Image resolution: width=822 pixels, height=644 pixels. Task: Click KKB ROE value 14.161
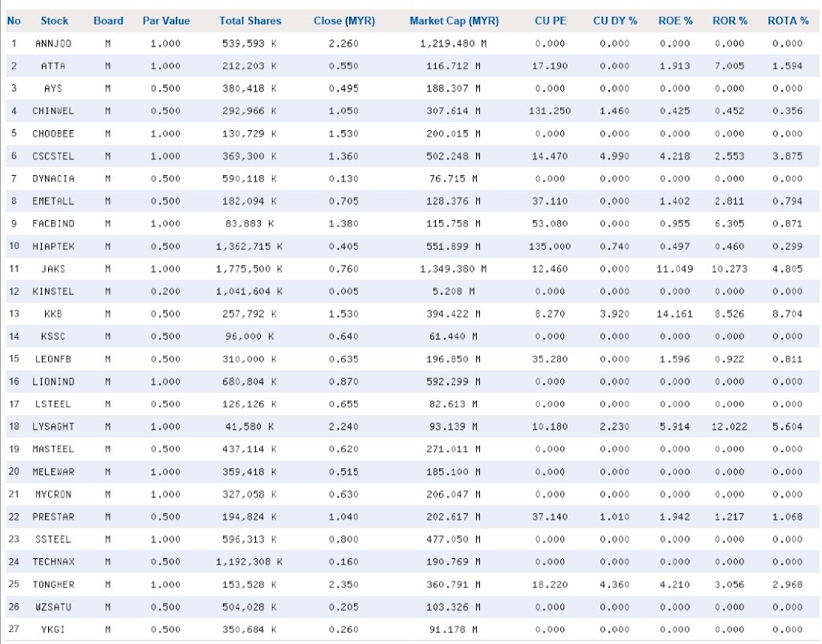(674, 314)
